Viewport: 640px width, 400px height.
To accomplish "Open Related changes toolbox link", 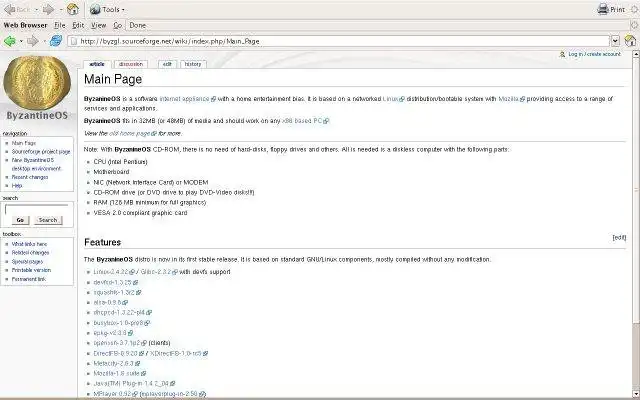I will click(30, 253).
